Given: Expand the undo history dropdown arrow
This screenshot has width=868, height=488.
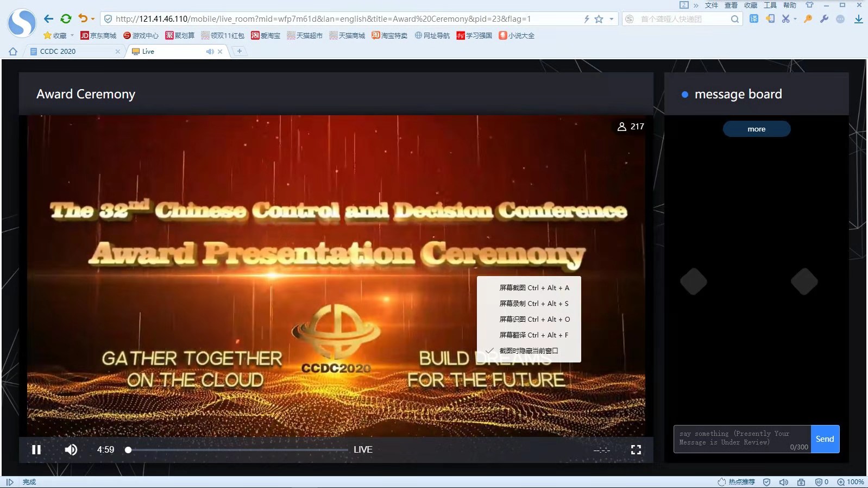Looking at the screenshot, I should 93,19.
